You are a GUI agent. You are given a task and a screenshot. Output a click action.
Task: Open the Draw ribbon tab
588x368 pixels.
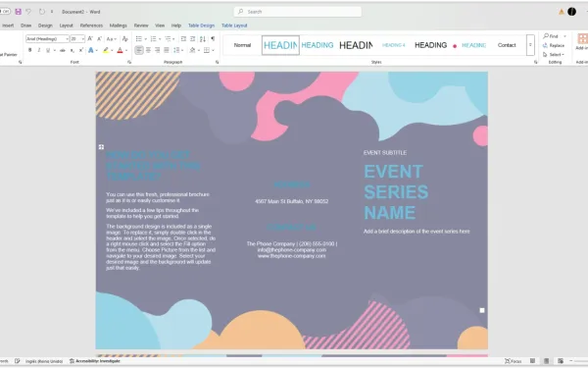coord(25,26)
